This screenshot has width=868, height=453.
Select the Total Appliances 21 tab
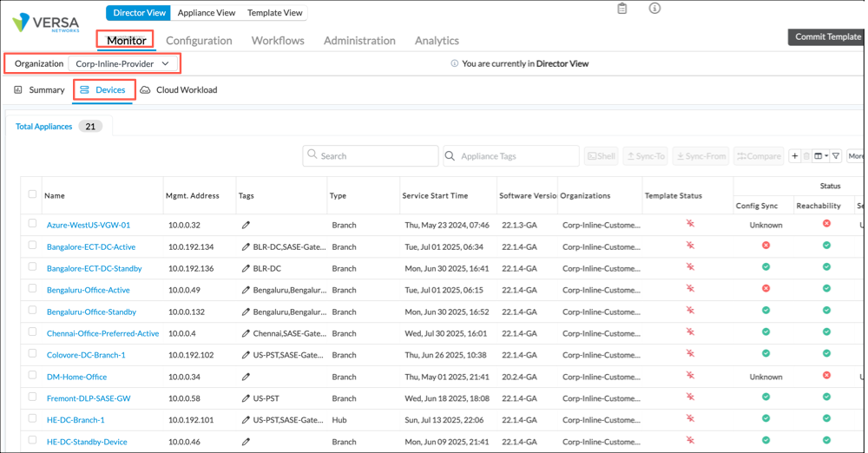pyautogui.click(x=58, y=126)
